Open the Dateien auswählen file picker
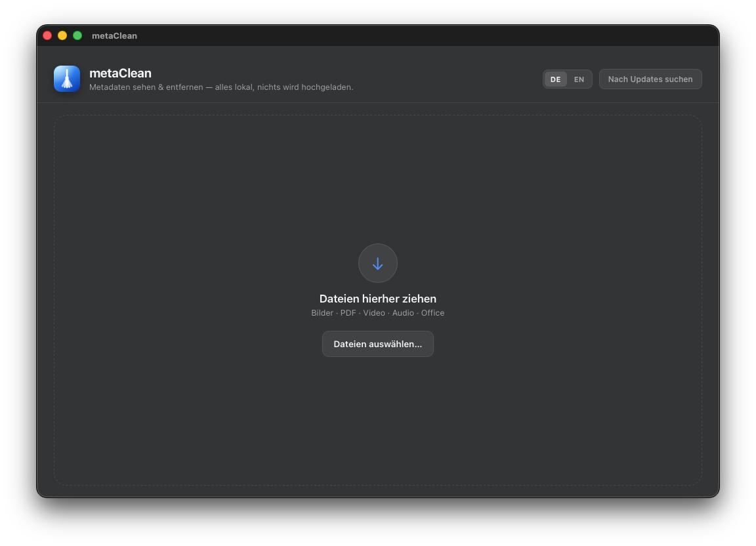This screenshot has height=546, width=756. click(377, 344)
